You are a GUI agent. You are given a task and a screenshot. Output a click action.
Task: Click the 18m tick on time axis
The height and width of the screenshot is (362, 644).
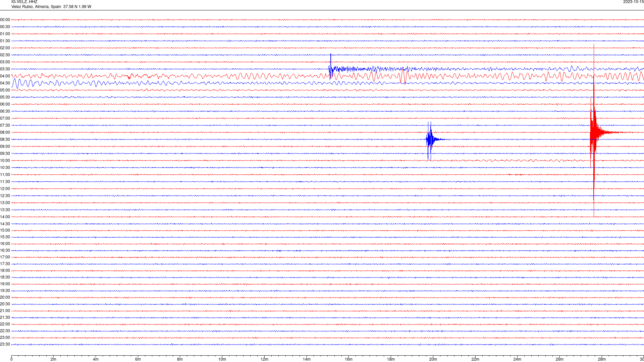pyautogui.click(x=391, y=359)
